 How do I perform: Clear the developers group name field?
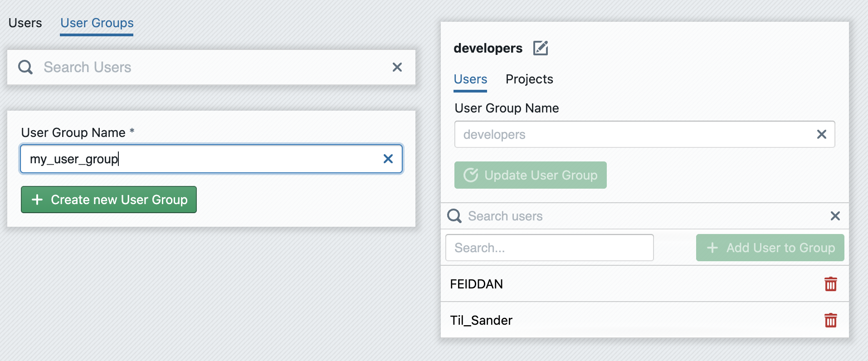pyautogui.click(x=821, y=134)
